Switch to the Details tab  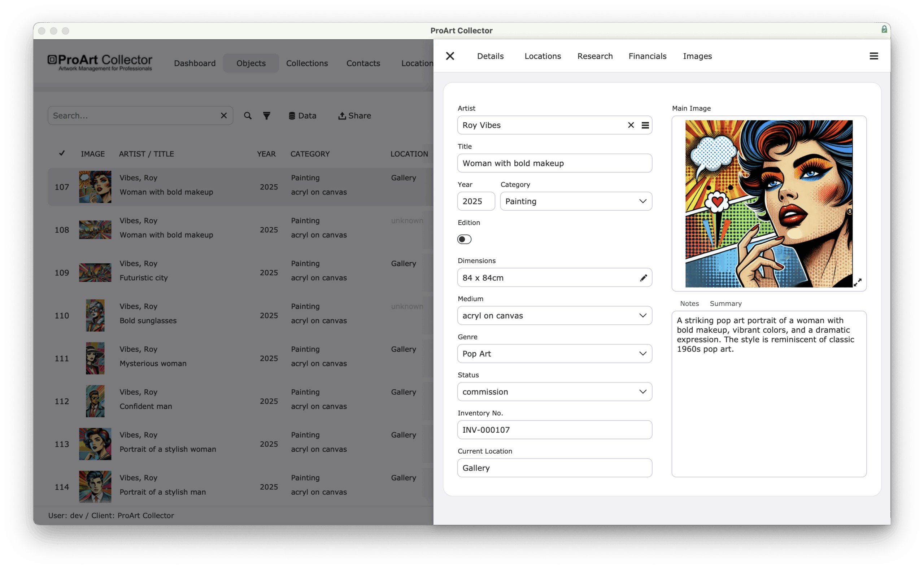point(491,56)
